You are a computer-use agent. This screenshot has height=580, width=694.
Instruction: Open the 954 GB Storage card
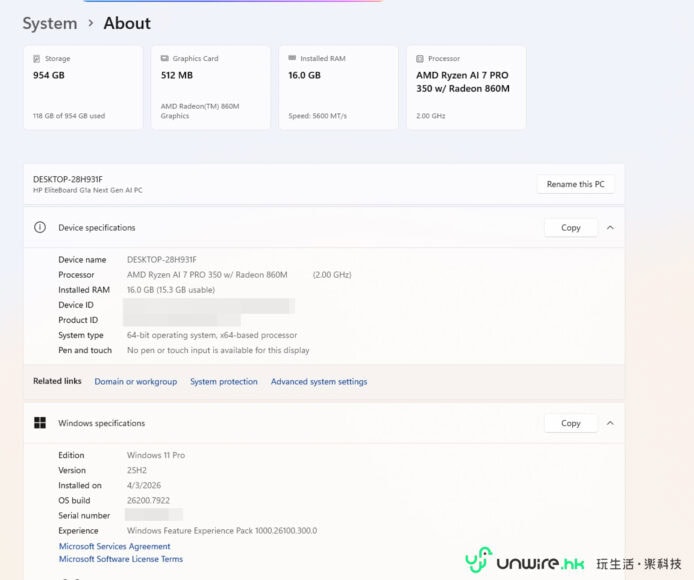[x=83, y=88]
